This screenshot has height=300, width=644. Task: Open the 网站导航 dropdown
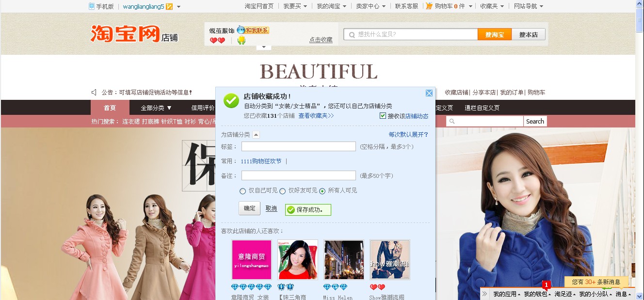529,6
